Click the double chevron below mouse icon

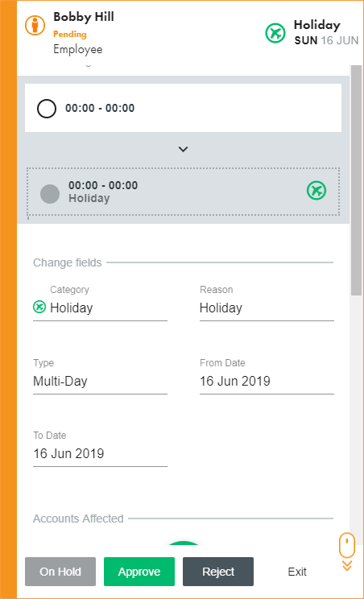(347, 566)
